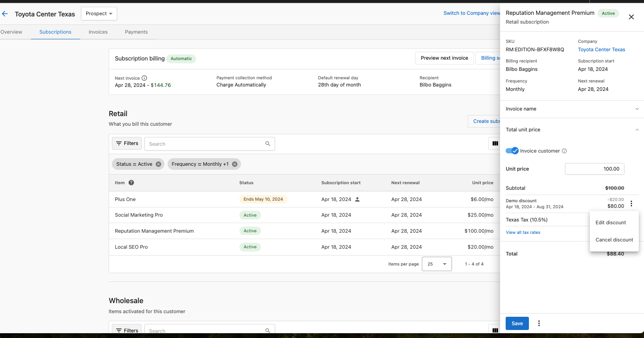The height and width of the screenshot is (338, 644).
Task: Click the Ends May 10, 2024 status badge
Action: (x=263, y=199)
